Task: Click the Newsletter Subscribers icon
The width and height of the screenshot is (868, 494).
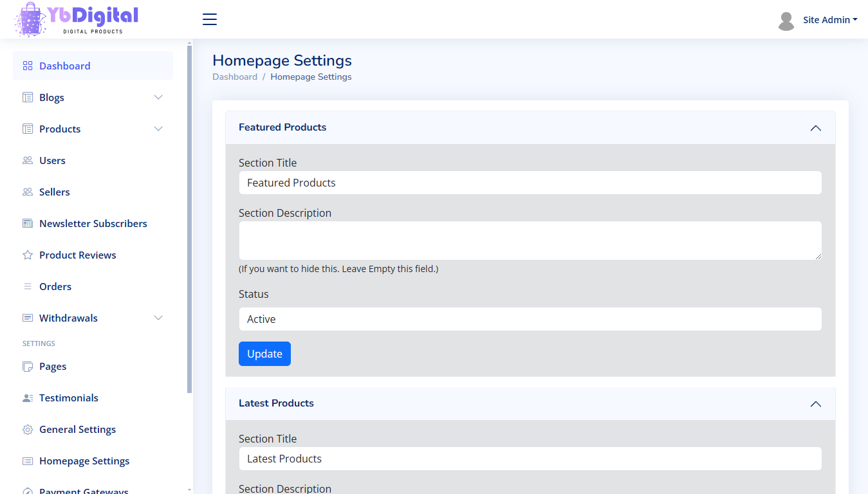Action: (x=28, y=224)
